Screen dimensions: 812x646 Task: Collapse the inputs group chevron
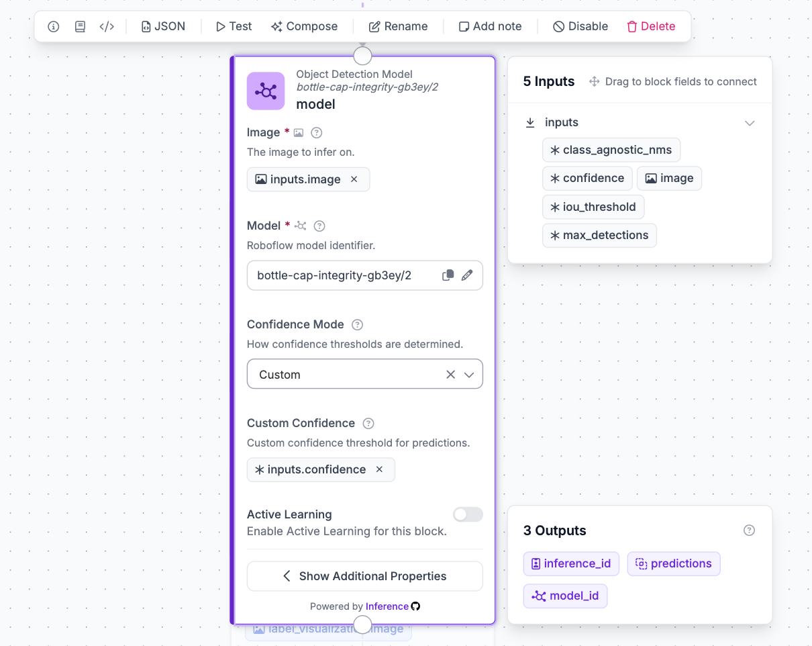pyautogui.click(x=750, y=123)
